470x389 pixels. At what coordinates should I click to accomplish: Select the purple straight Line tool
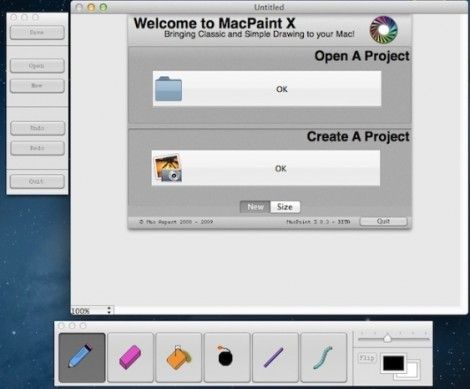tap(275, 357)
